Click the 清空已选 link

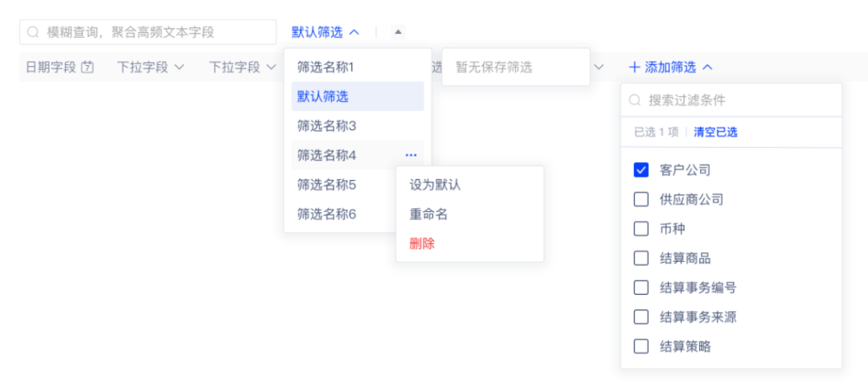click(715, 133)
